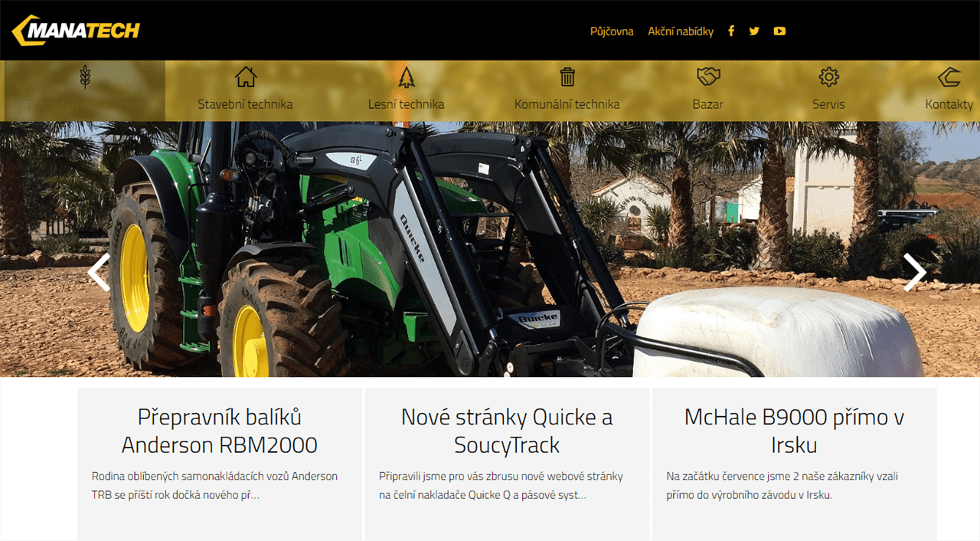The height and width of the screenshot is (541, 980).
Task: Open the Servis menu label
Action: coord(829,104)
